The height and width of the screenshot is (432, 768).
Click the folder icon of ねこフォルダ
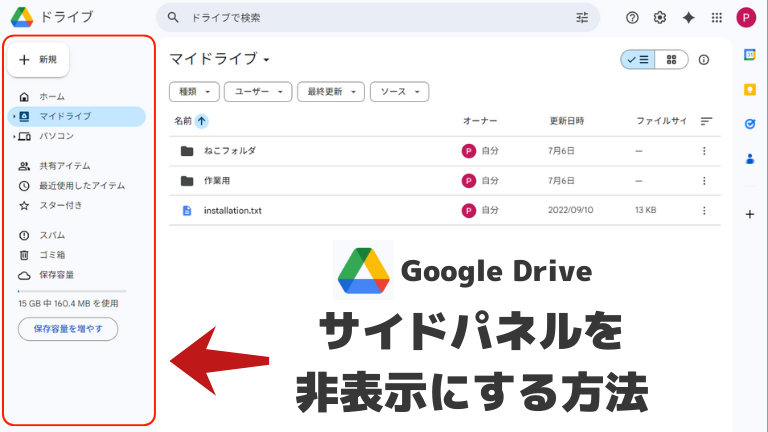[x=187, y=151]
